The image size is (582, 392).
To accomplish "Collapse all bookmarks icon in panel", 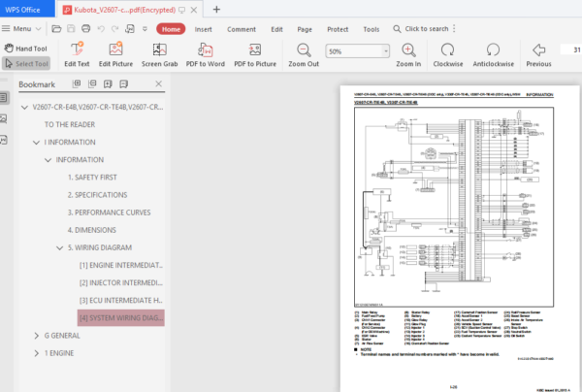I will pos(92,83).
